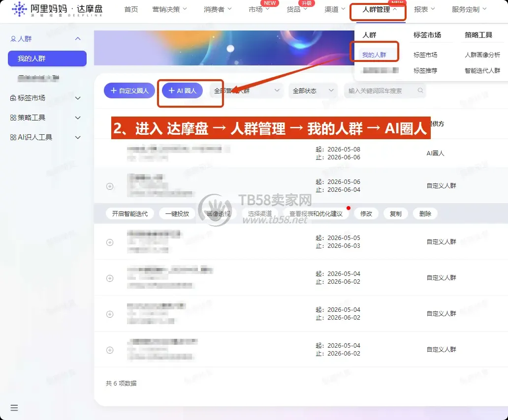Viewport: 508px width, 420px height.
Task: Open the hamburger menu at bottom left
Action: [x=14, y=408]
